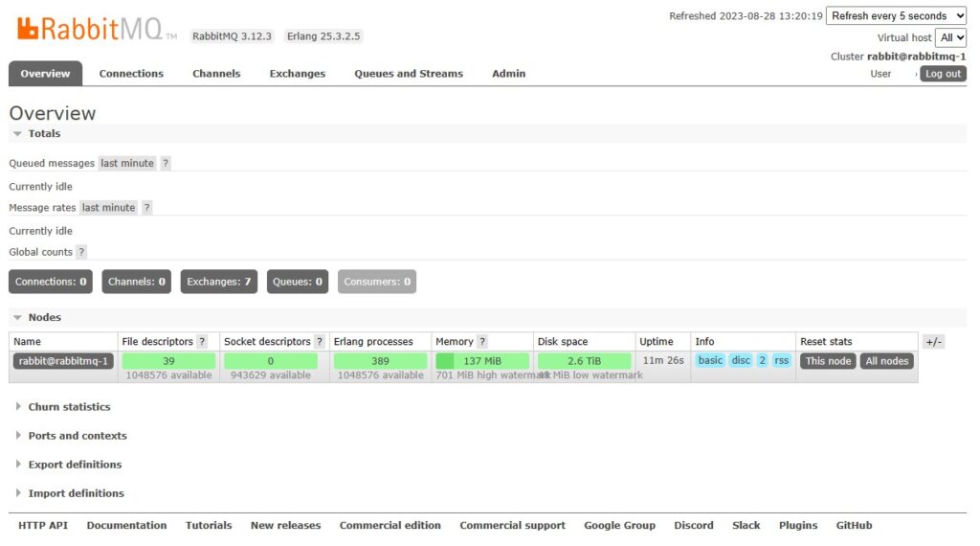Open Connections: 0 count

point(51,282)
